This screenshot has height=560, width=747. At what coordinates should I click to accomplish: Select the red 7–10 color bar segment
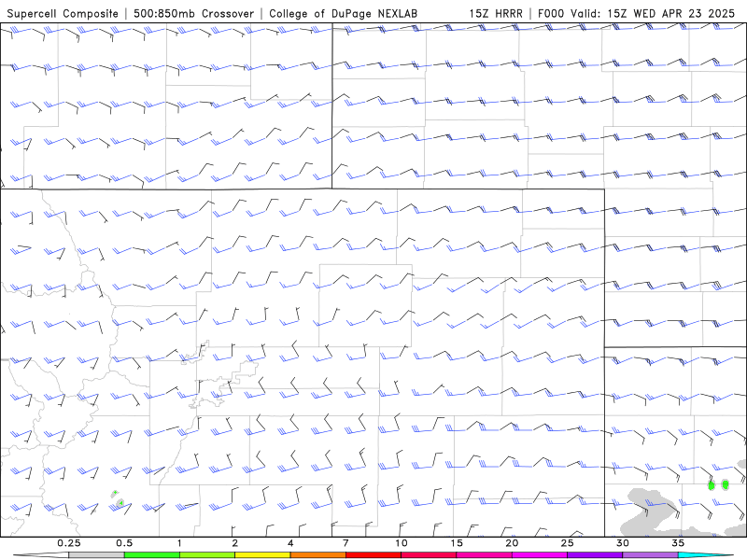tap(373, 555)
